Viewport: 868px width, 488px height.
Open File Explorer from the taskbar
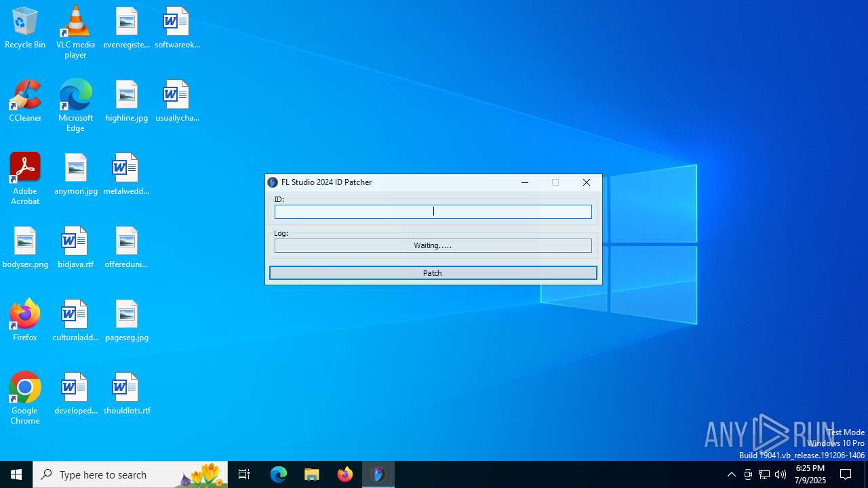(312, 474)
